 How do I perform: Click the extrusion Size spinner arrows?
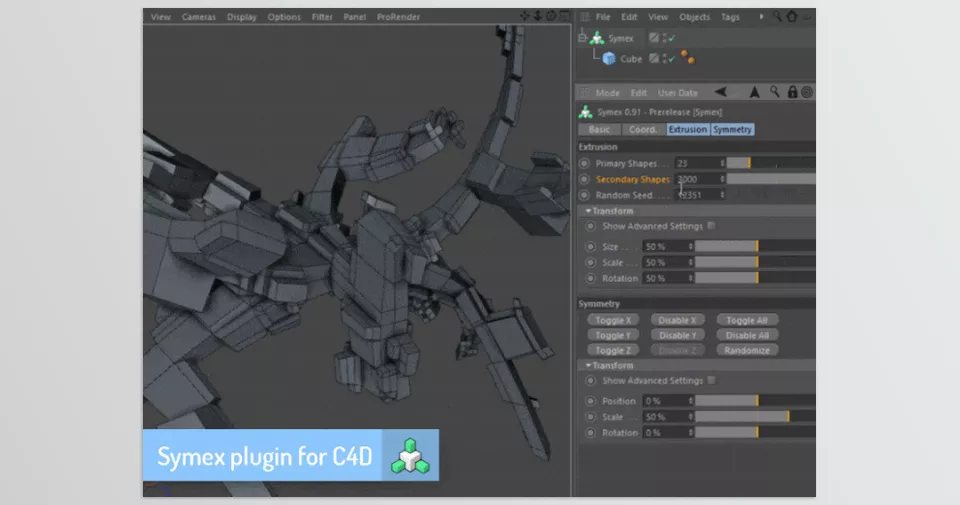click(x=691, y=247)
